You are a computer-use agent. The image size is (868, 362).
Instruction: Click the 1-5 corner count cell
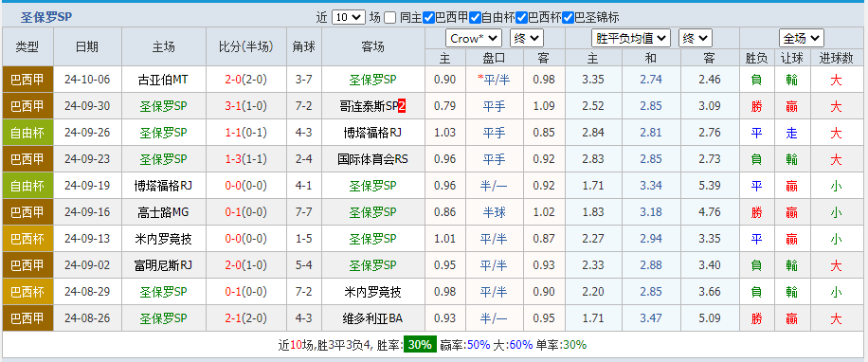click(304, 239)
